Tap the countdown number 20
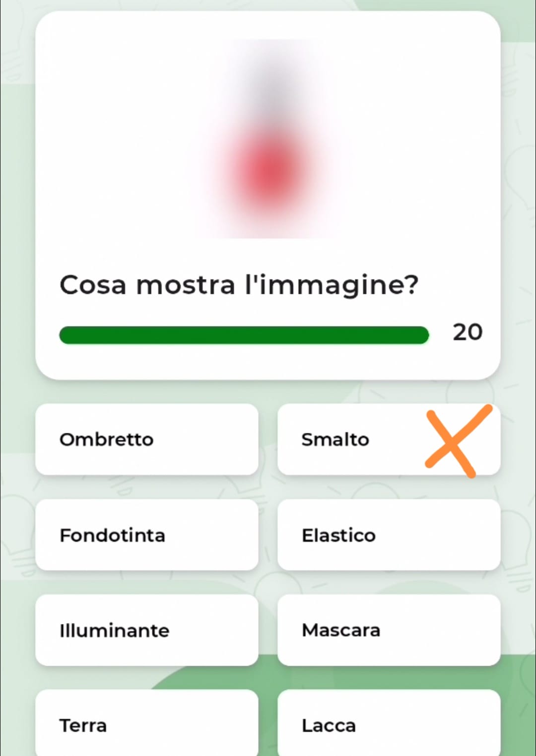Image resolution: width=536 pixels, height=756 pixels. 467,332
